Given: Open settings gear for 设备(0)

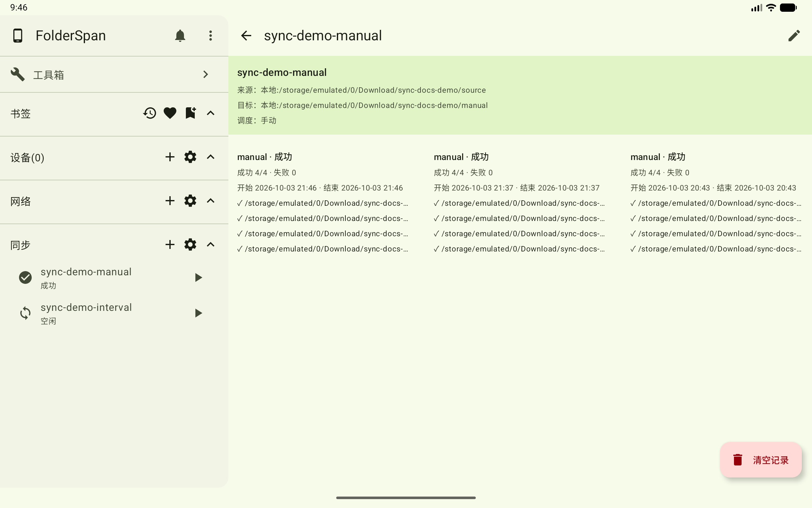Looking at the screenshot, I should click(190, 157).
